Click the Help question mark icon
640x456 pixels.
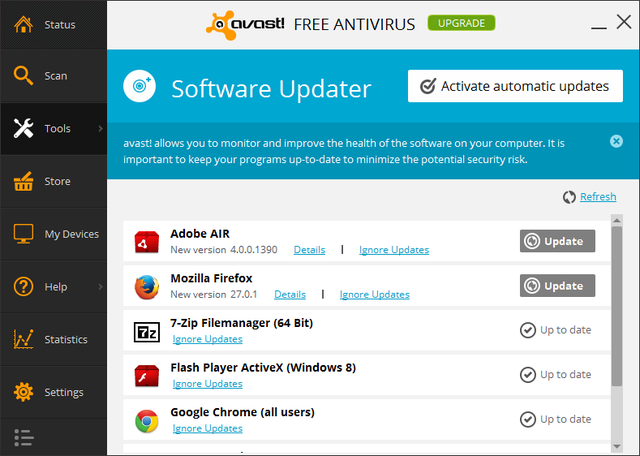point(23,287)
